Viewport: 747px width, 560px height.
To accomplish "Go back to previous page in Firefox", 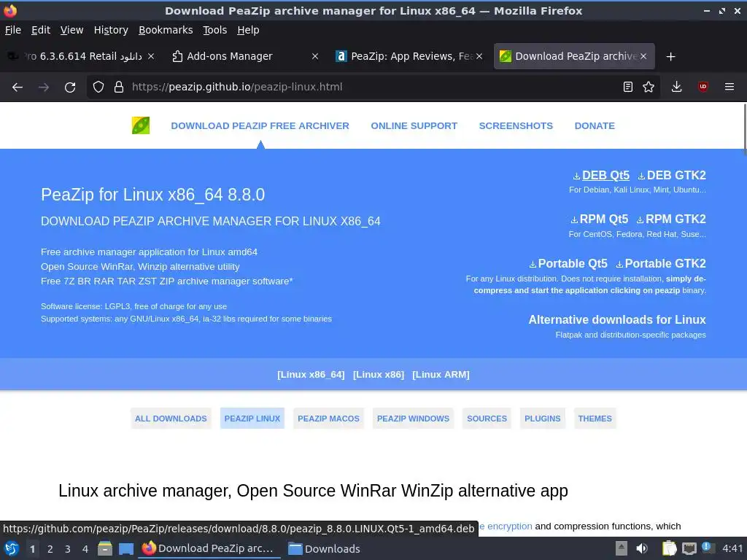I will pos(18,87).
